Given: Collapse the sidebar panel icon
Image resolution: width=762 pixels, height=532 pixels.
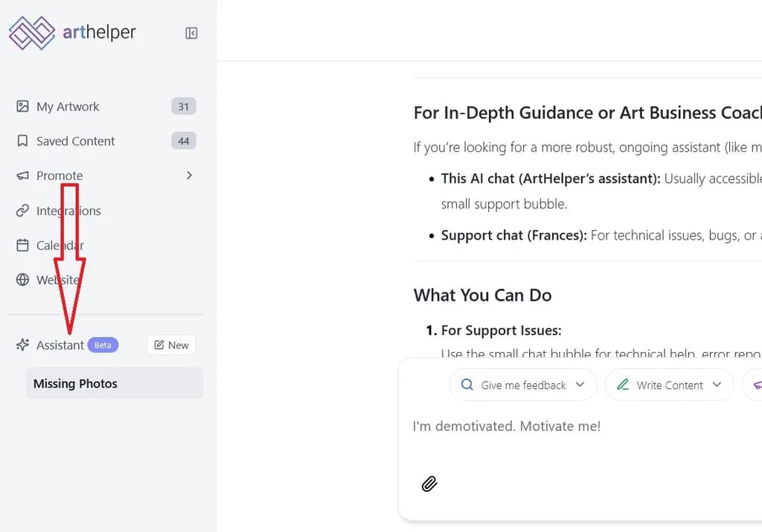Looking at the screenshot, I should pos(191,33).
